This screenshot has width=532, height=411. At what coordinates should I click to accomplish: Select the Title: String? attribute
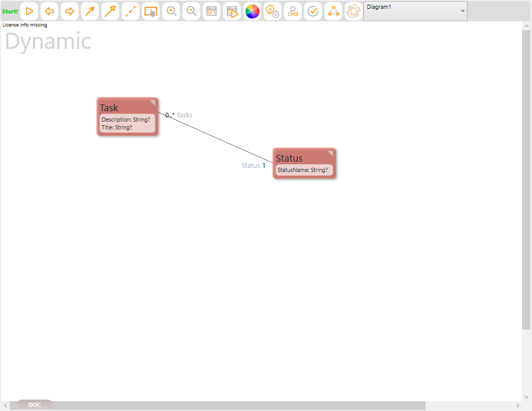coord(116,127)
